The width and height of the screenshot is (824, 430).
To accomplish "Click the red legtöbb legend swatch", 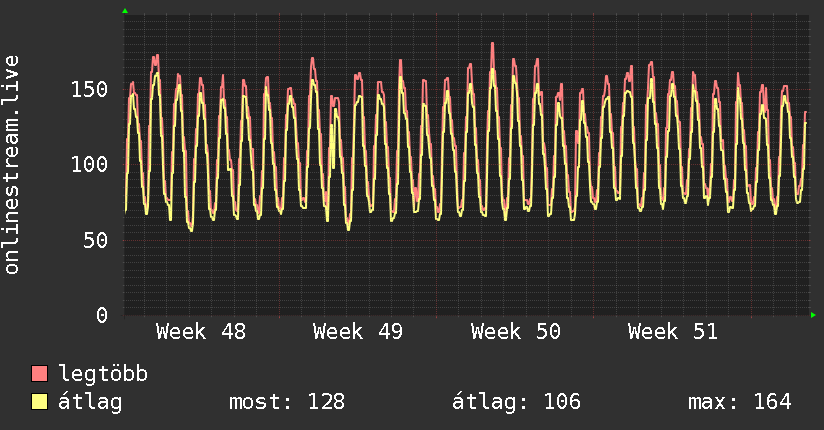I will coord(39,373).
